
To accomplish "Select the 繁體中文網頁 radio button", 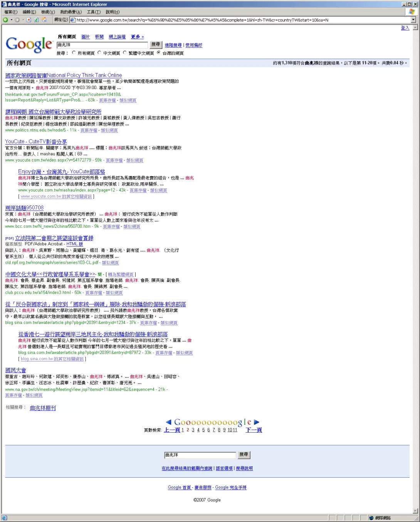I will point(125,53).
